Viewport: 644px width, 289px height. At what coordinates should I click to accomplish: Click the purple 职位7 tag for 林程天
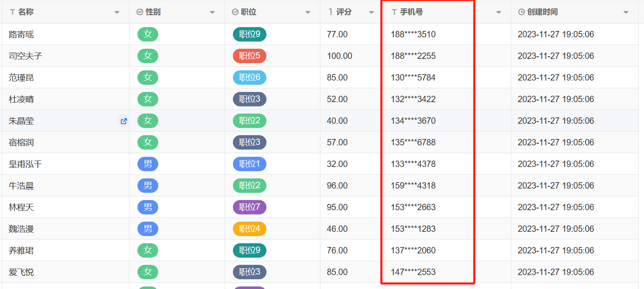pos(249,207)
